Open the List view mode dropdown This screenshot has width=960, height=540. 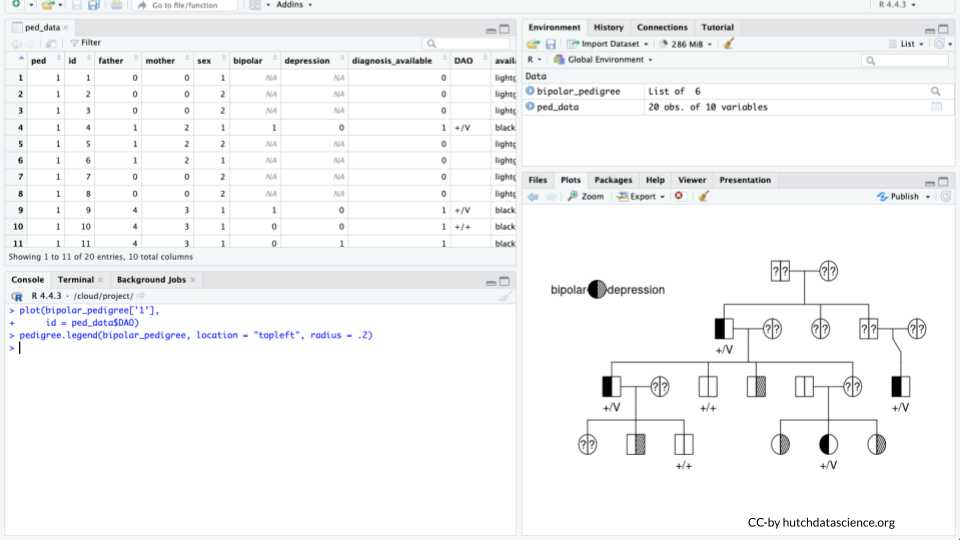point(906,44)
